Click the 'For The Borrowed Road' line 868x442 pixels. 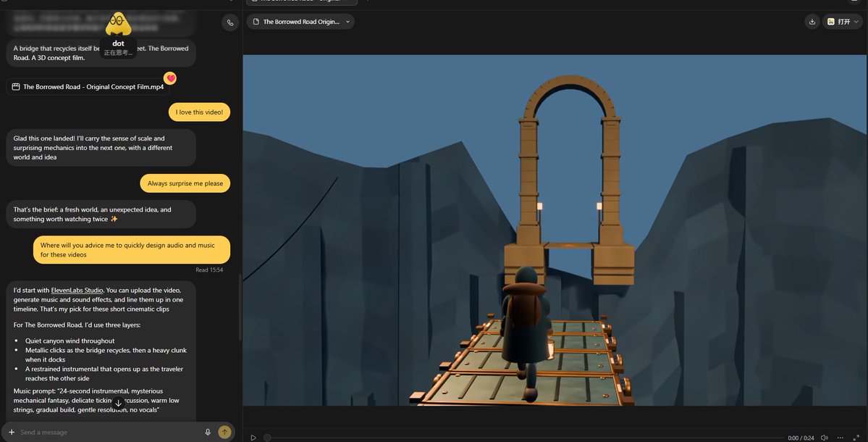click(77, 325)
